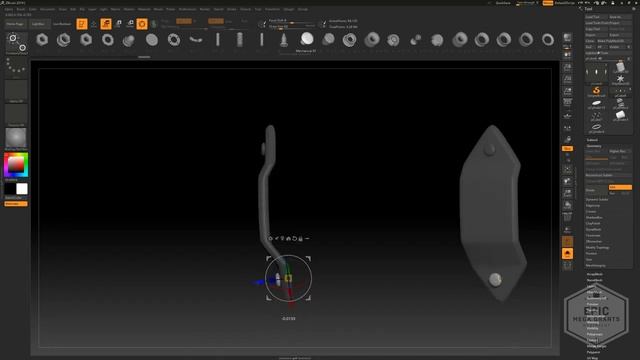Expand the ShadowBox section
This screenshot has width=640, height=360.
click(594, 218)
